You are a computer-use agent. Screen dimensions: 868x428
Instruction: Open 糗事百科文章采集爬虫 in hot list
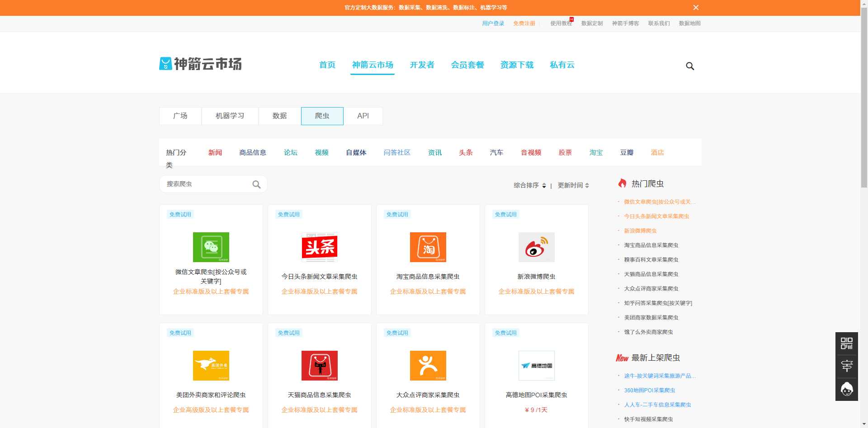click(x=651, y=260)
